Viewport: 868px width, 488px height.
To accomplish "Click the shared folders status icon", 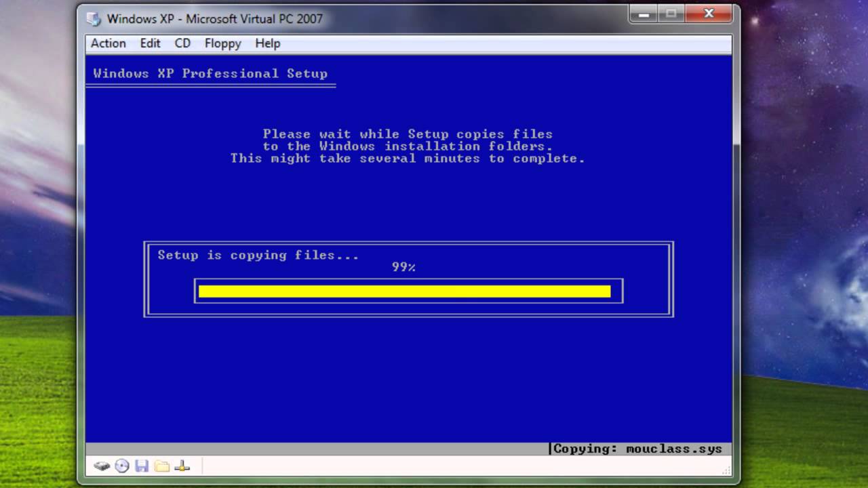I will (161, 466).
